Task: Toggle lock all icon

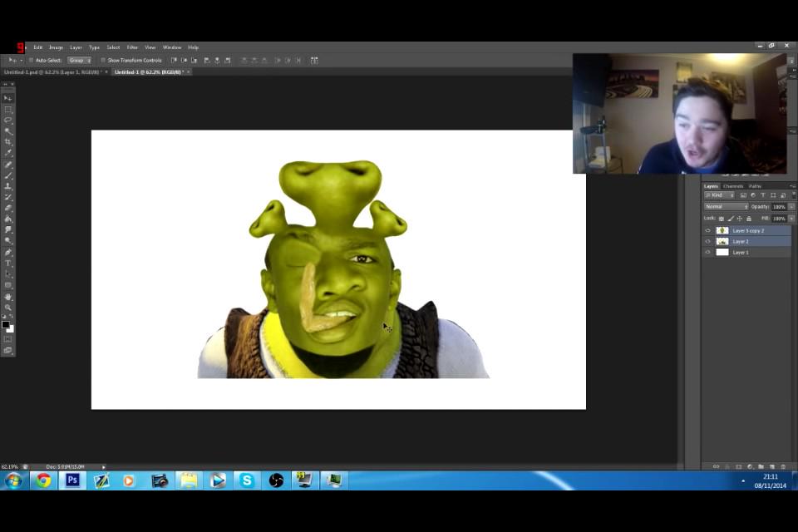Action: tap(749, 219)
